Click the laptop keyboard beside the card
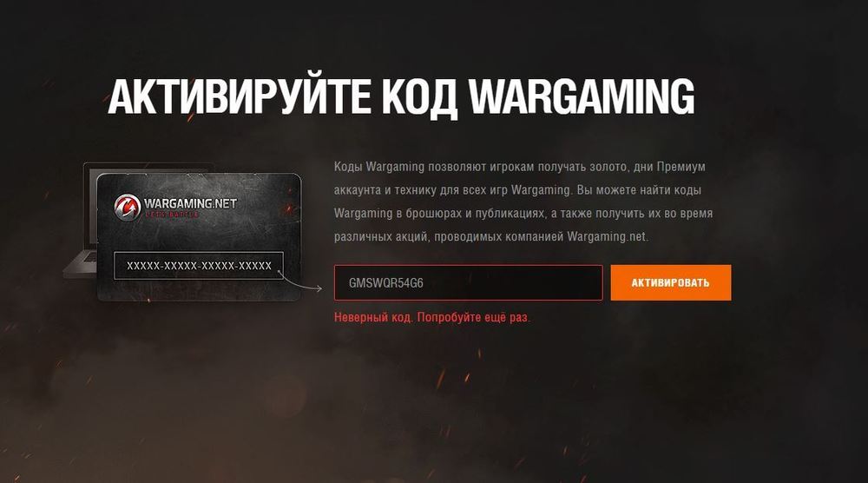The image size is (868, 483). pos(81,264)
